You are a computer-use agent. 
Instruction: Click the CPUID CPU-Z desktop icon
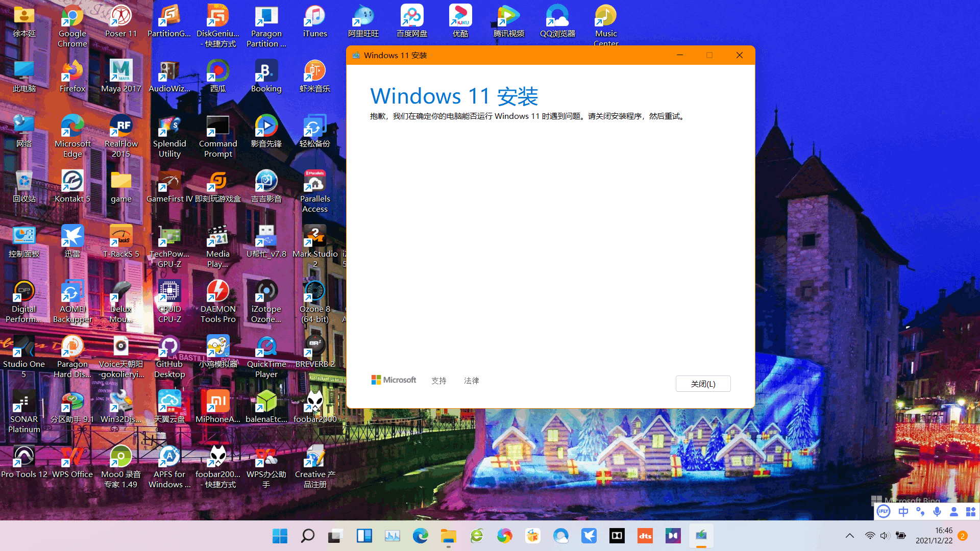pos(169,301)
